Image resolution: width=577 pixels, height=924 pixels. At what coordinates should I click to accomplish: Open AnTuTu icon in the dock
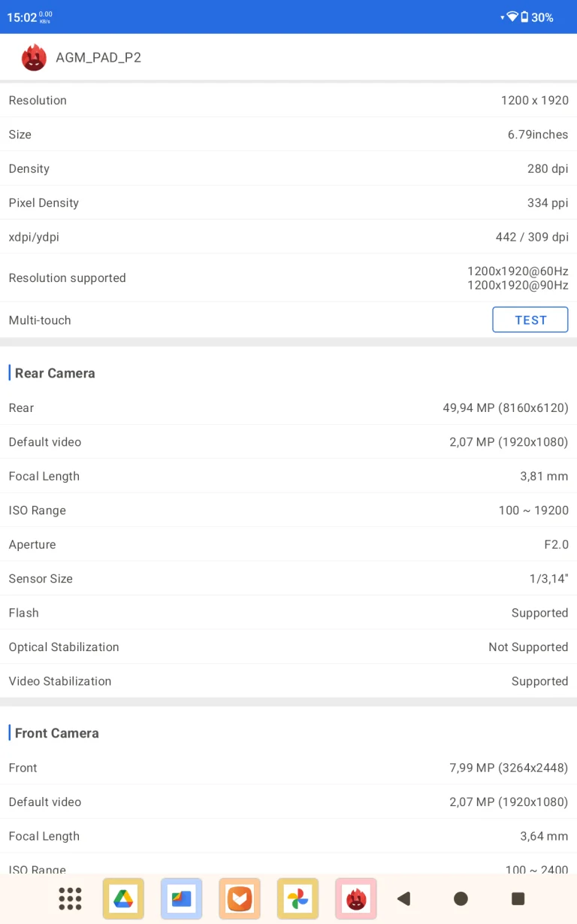[355, 898]
